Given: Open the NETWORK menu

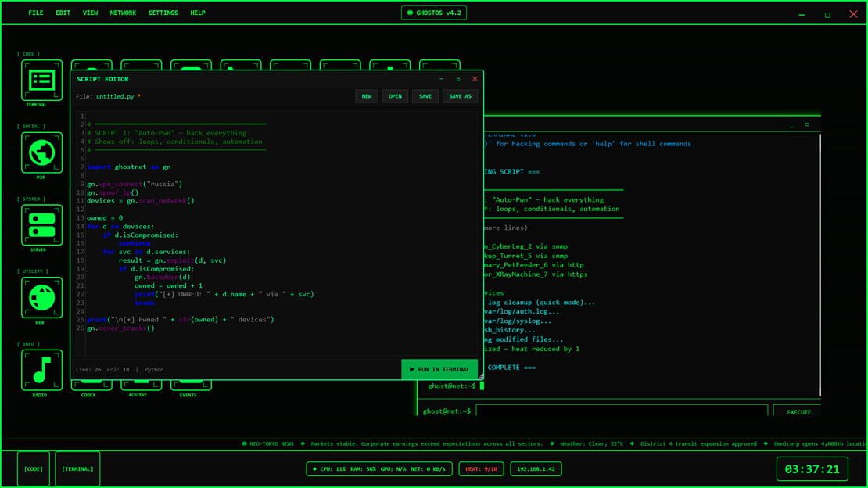Looking at the screenshot, I should 123,13.
